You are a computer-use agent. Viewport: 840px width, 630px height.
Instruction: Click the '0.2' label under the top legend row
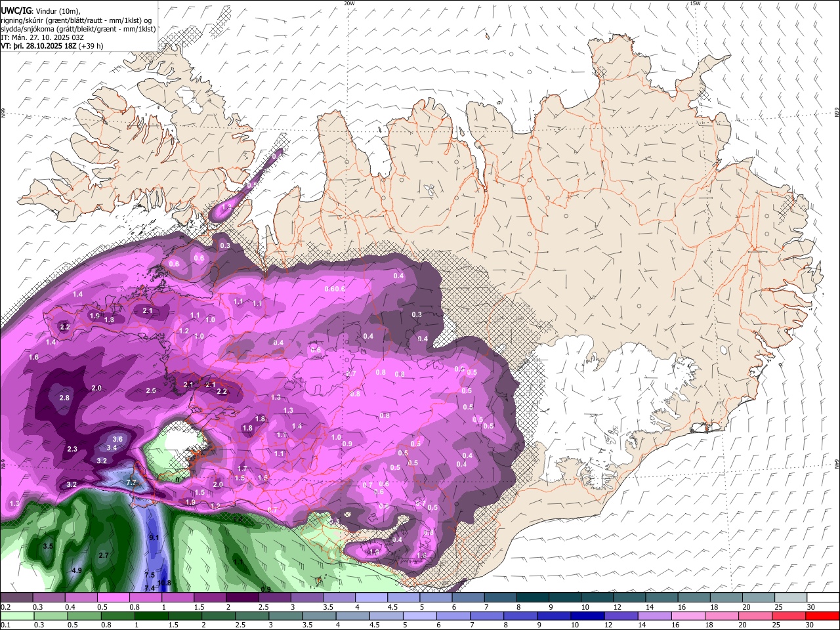pos(6,607)
